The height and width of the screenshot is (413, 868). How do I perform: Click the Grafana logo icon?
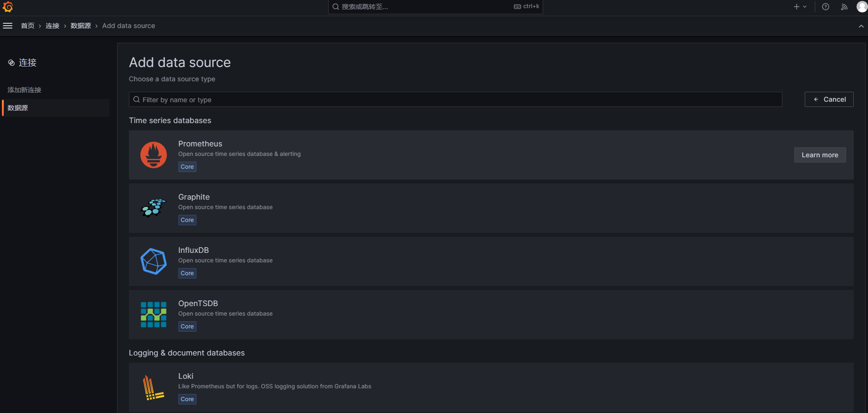point(8,7)
